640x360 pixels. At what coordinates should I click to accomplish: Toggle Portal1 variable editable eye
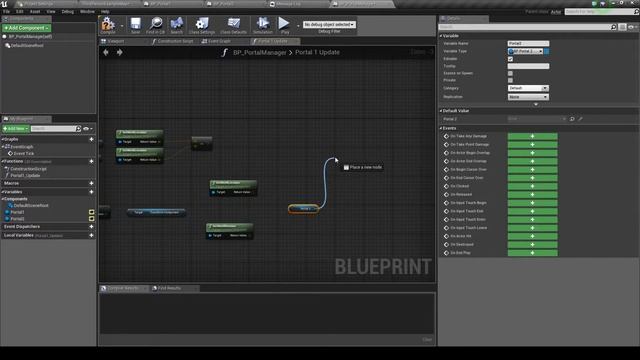(91, 212)
